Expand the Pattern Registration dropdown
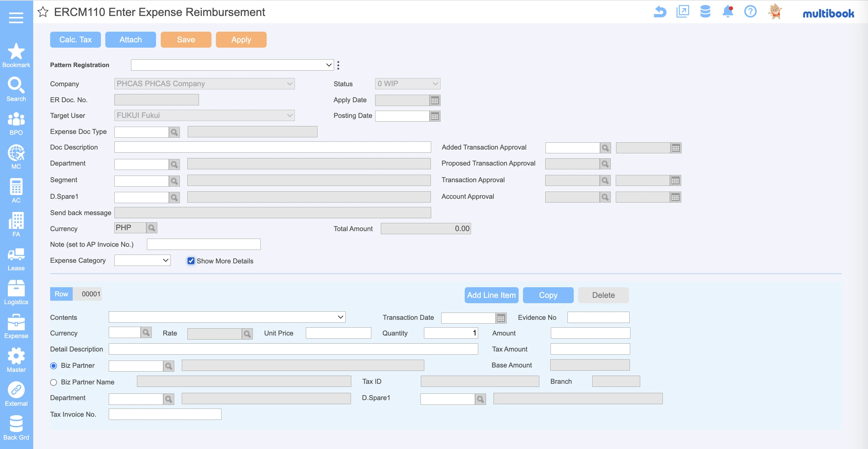868x449 pixels. [x=232, y=65]
